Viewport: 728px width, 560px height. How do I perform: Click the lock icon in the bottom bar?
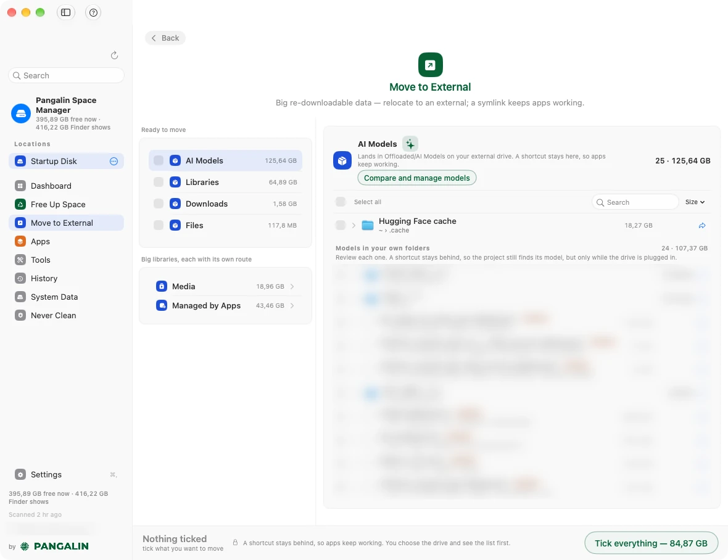click(236, 542)
